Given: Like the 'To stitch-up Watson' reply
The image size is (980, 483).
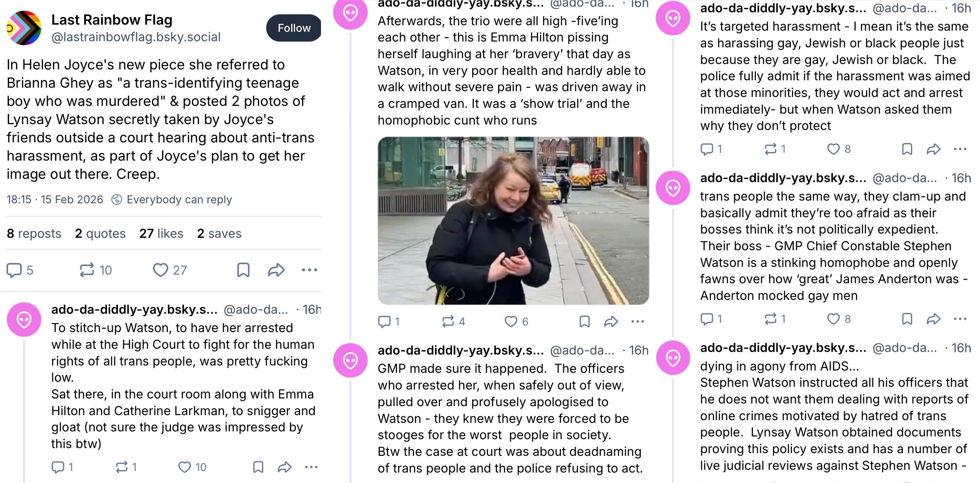Looking at the screenshot, I should [185, 467].
